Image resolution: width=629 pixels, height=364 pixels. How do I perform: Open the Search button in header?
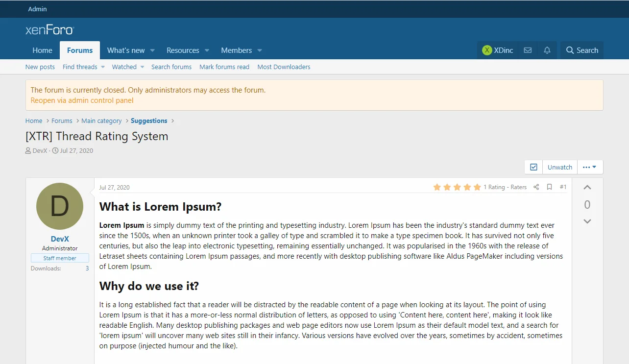click(582, 50)
